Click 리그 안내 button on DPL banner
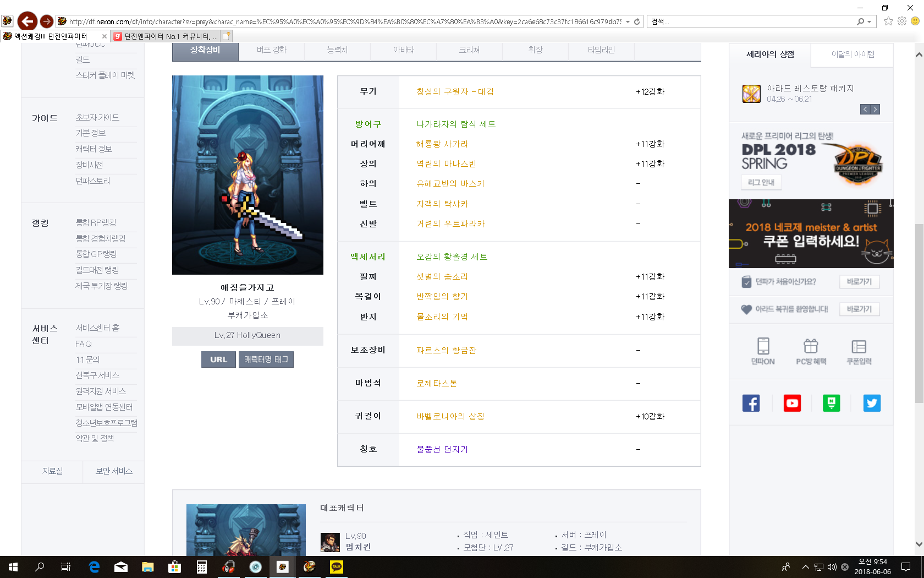924x578 pixels. click(x=761, y=182)
